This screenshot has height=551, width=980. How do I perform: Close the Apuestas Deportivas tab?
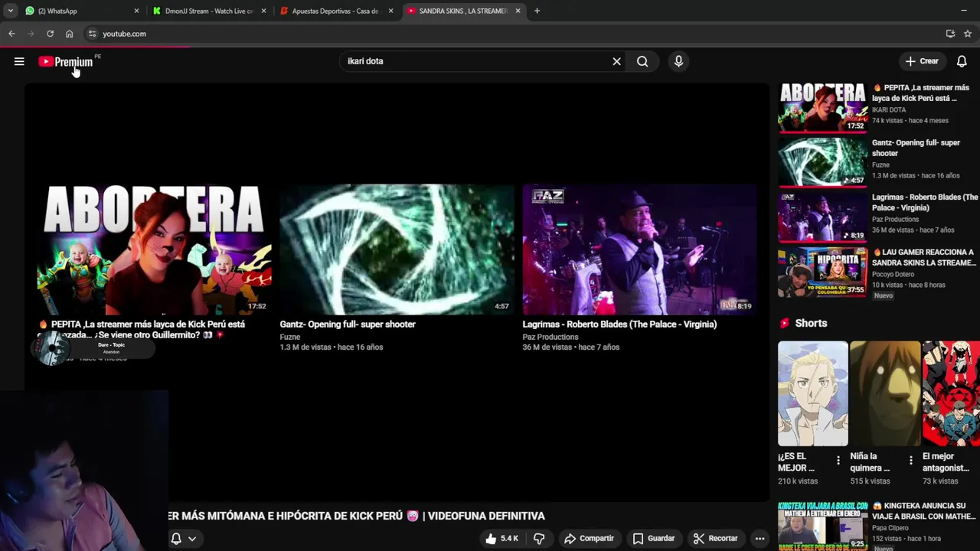click(391, 11)
